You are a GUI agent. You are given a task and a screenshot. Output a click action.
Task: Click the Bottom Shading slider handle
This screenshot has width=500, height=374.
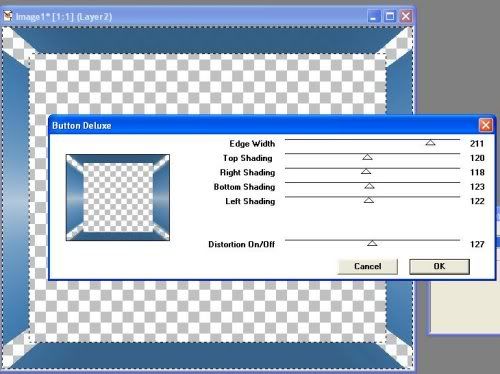pos(369,186)
